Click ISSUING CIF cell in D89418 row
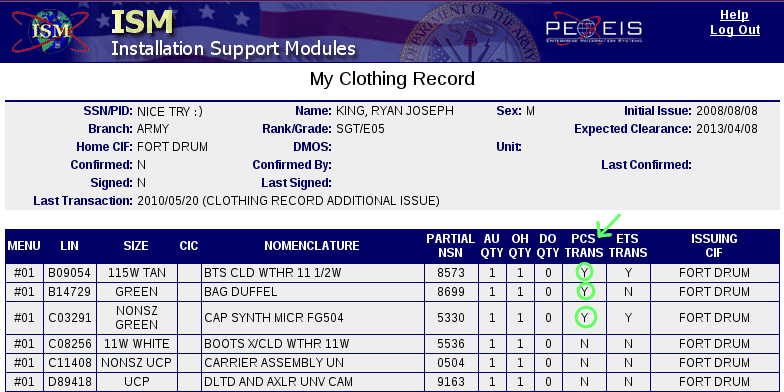784x392 pixels. coord(714,382)
